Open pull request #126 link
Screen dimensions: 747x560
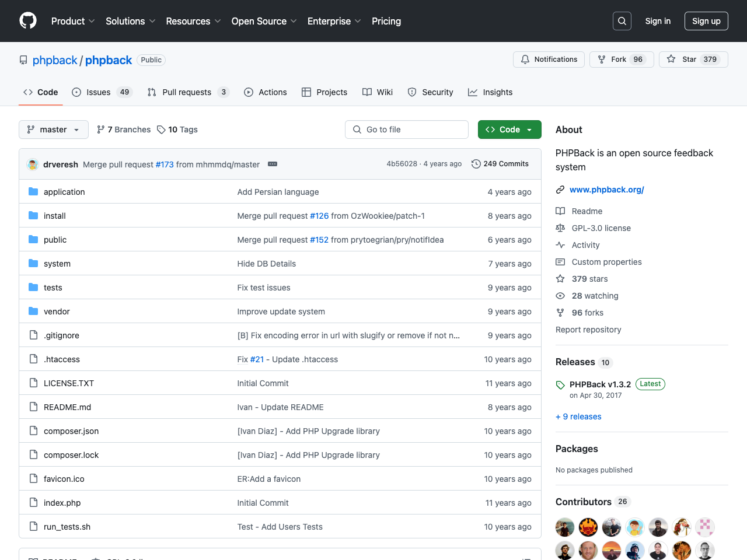(x=319, y=216)
